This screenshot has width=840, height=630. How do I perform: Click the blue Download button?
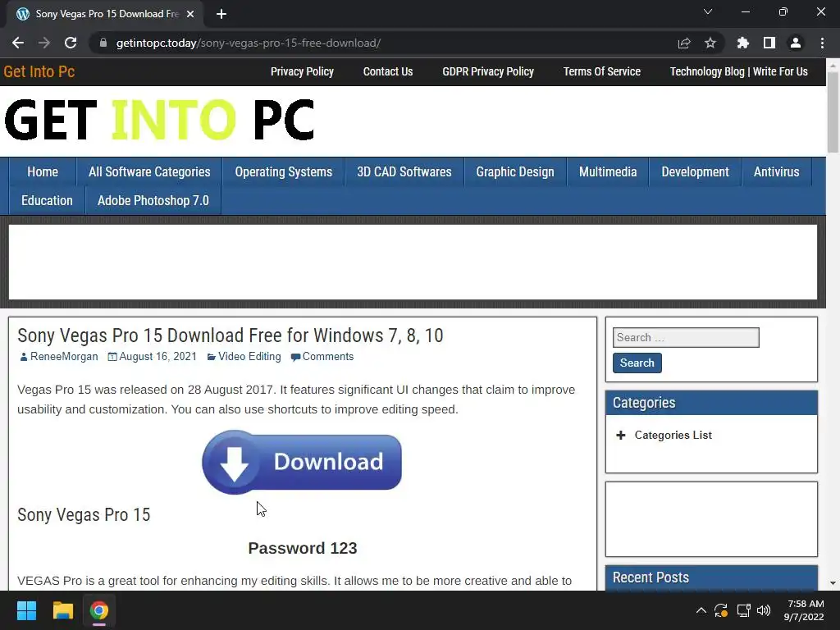pyautogui.click(x=302, y=463)
